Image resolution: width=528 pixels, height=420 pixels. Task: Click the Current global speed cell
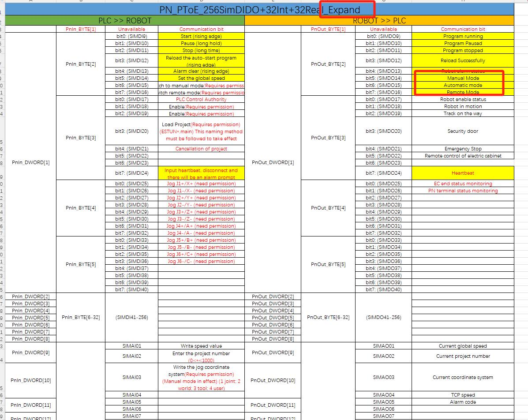tap(463, 346)
